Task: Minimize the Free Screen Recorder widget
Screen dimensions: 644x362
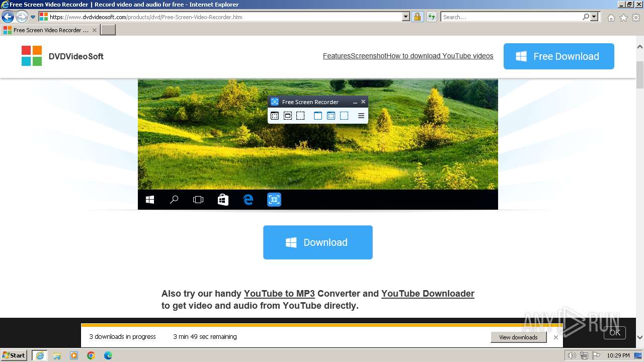Action: coord(355,102)
